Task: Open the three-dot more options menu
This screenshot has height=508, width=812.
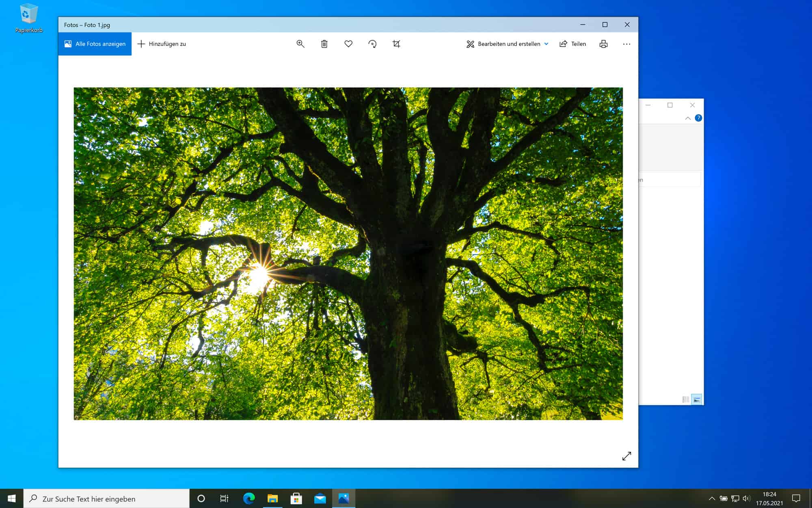Action: click(x=626, y=44)
